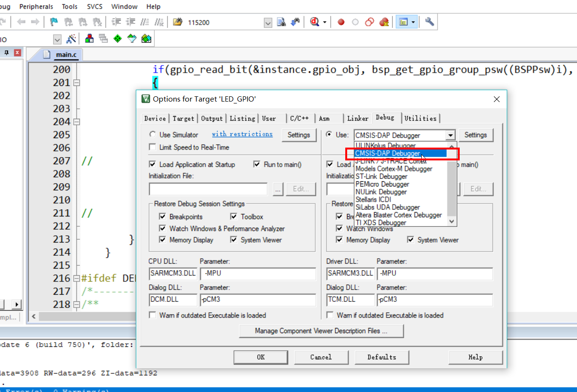The height and width of the screenshot is (392, 577).
Task: Choose Models Cortex-M Debugger from the list
Action: pos(401,168)
